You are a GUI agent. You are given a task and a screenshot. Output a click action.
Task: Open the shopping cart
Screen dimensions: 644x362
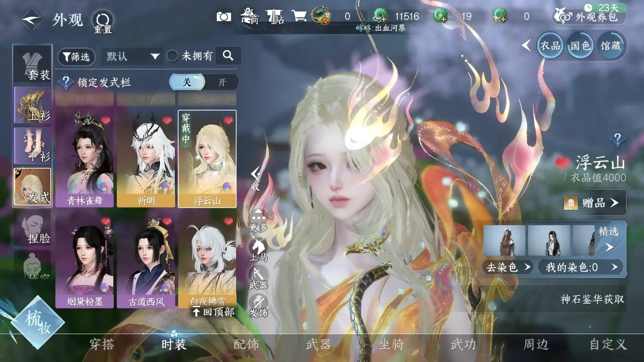click(x=299, y=16)
